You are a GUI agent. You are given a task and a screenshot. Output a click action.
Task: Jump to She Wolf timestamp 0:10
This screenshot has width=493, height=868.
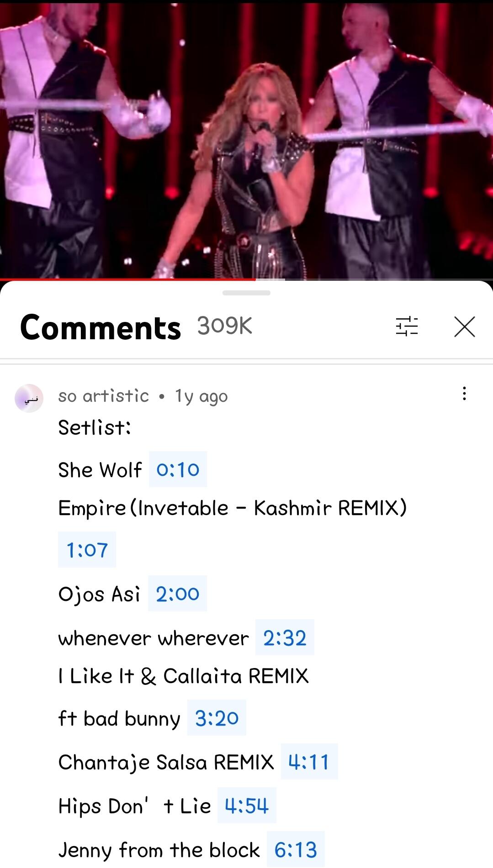178,469
